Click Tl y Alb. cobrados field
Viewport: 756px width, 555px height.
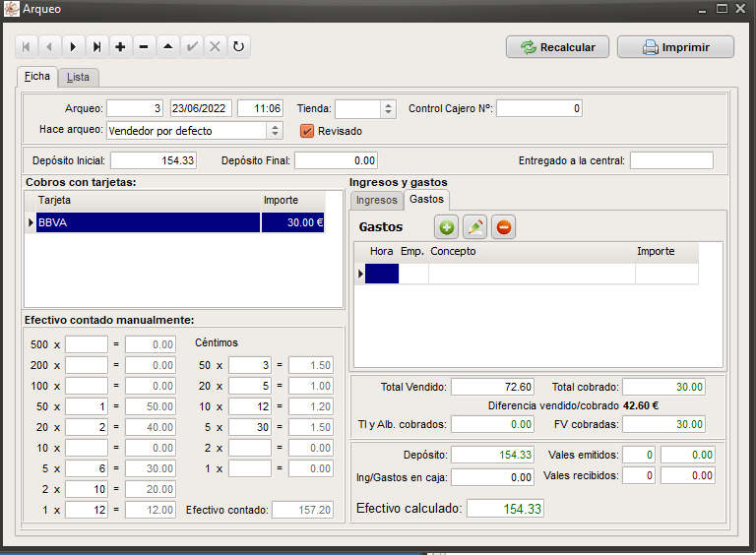click(x=492, y=424)
